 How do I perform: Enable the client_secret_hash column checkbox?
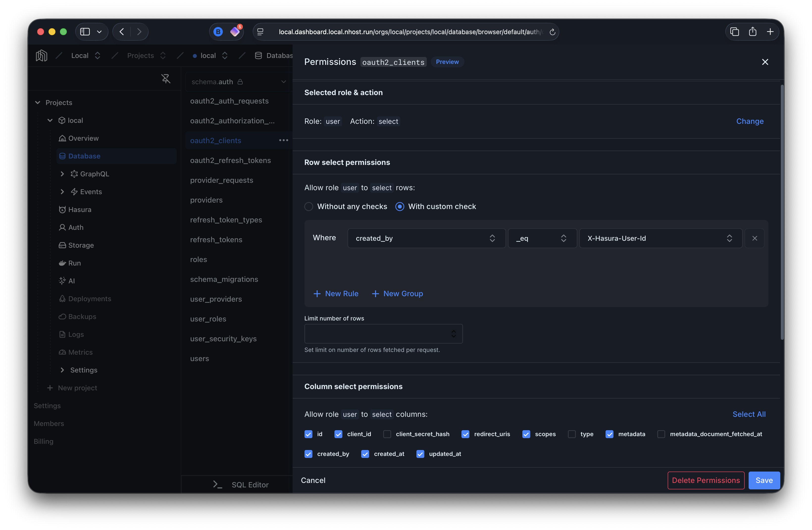coord(387,434)
